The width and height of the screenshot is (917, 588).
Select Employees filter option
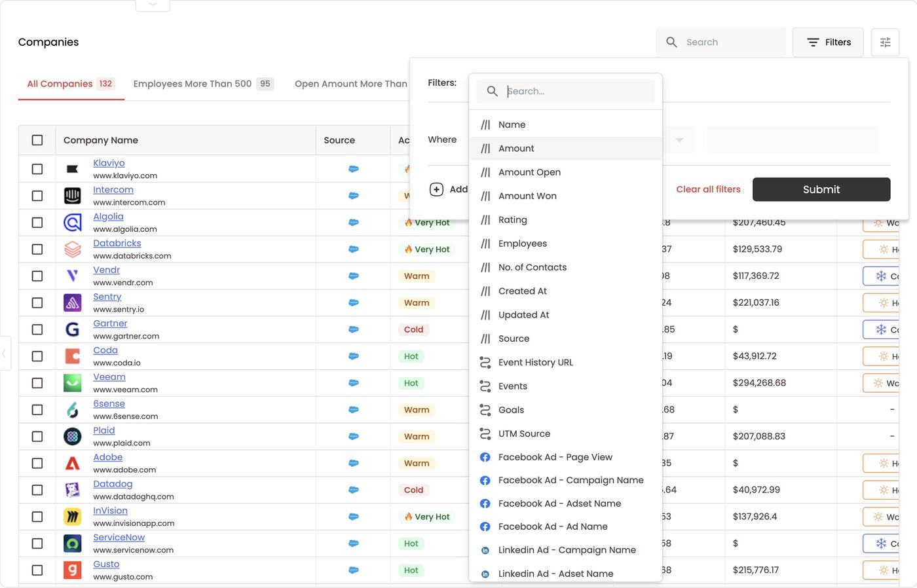tap(565, 244)
